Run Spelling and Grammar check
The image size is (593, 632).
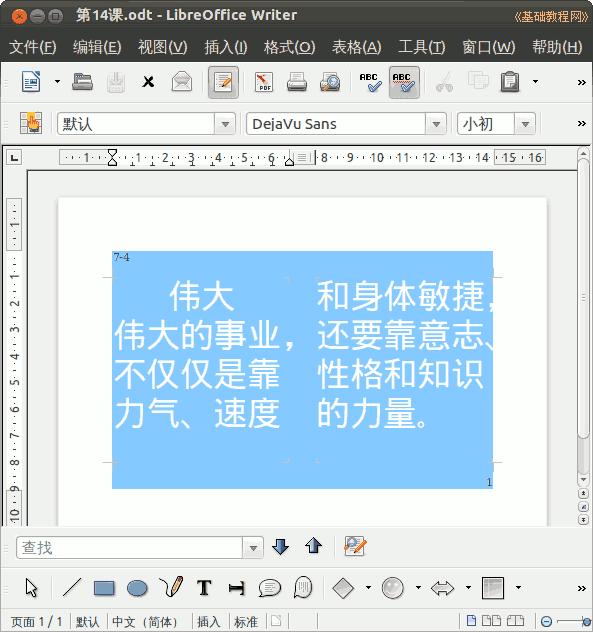coord(370,82)
